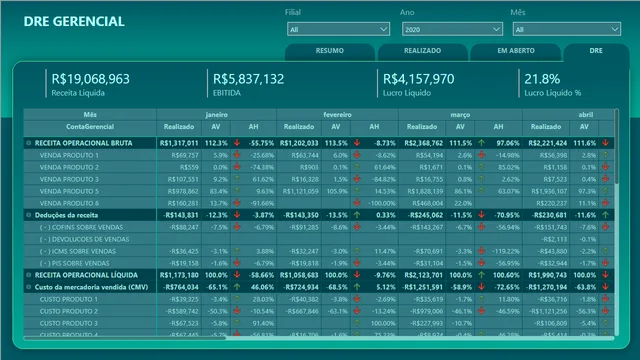Select ( - ) DEVOLUCOES DE VENDAS row
This screenshot has width=640, height=360.
(x=84, y=240)
